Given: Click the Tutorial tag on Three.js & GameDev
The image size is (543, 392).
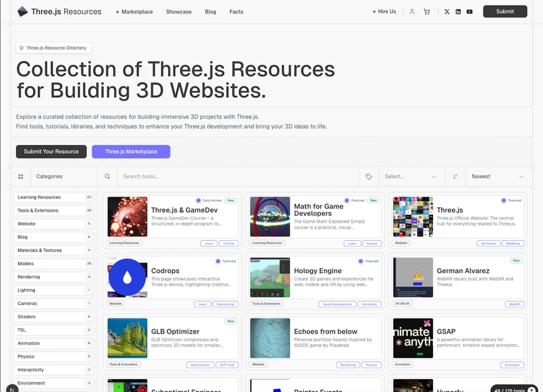Looking at the screenshot, I should click(x=229, y=243).
